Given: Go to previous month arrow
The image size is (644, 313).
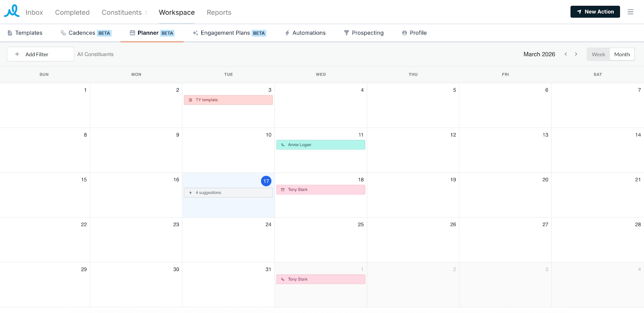Looking at the screenshot, I should click(x=566, y=54).
